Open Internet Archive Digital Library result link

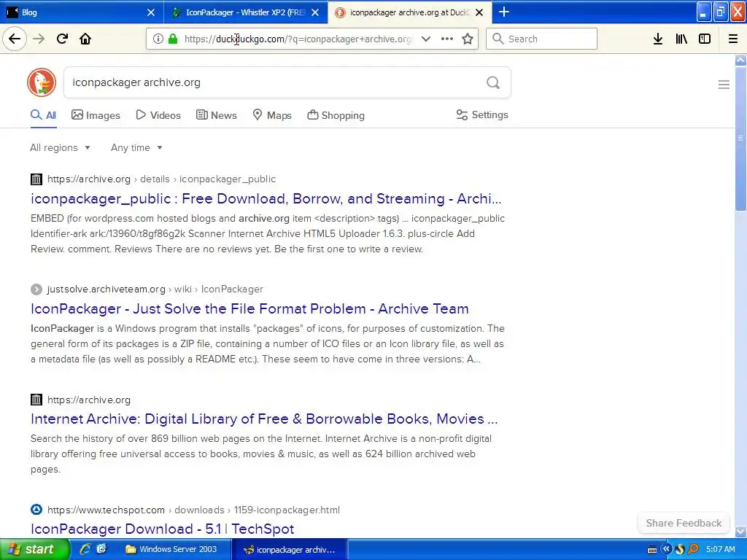point(264,419)
